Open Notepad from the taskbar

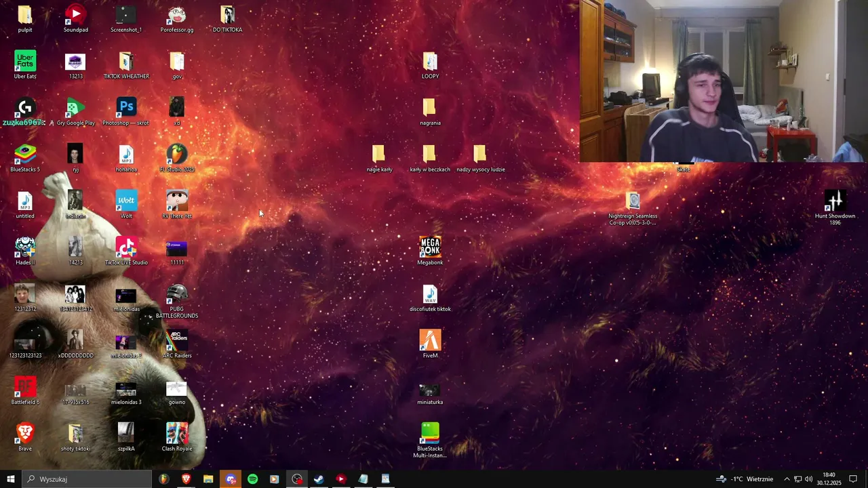coord(363,479)
